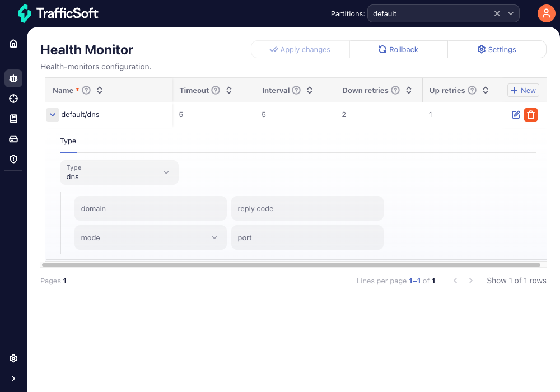This screenshot has height=392, width=560.
Task: Click the horizontal table scrollbar
Action: (291, 265)
